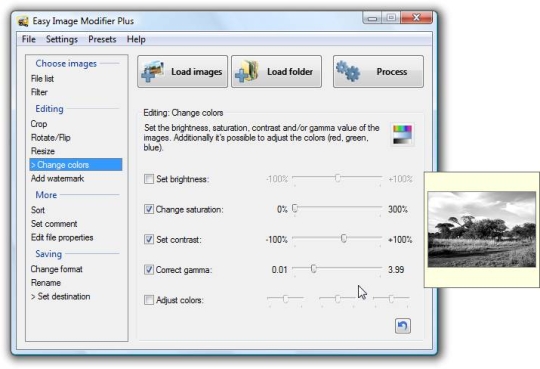Click the app icon in title bar
Screen dimensions: 540x369
click(x=23, y=21)
